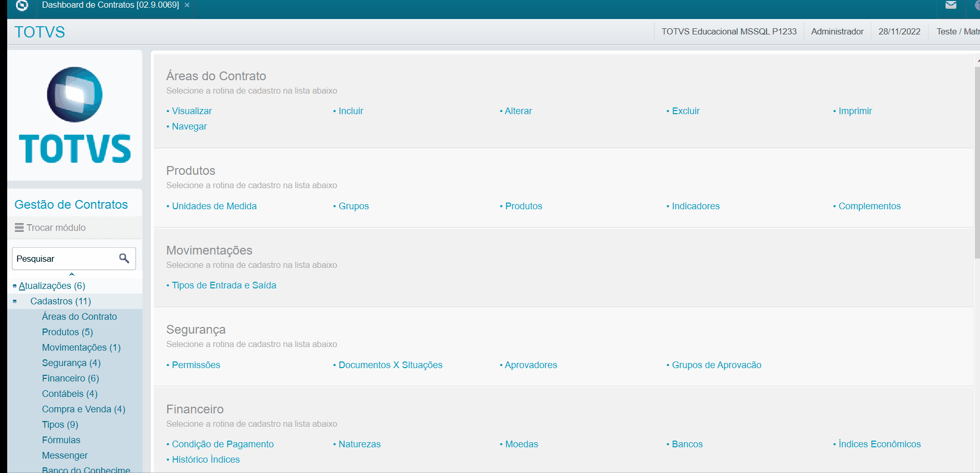The width and height of the screenshot is (980, 473).
Task: Click the Visualizar link
Action: (x=192, y=111)
